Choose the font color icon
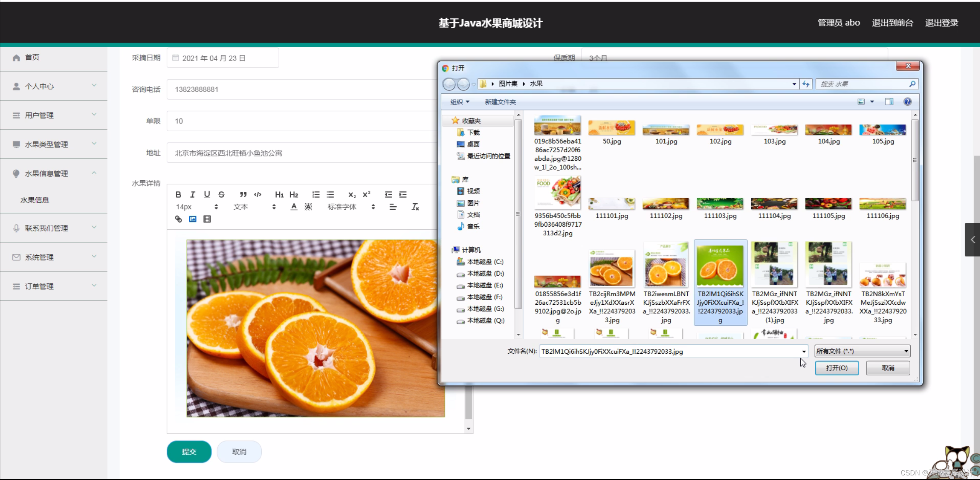 [x=294, y=207]
